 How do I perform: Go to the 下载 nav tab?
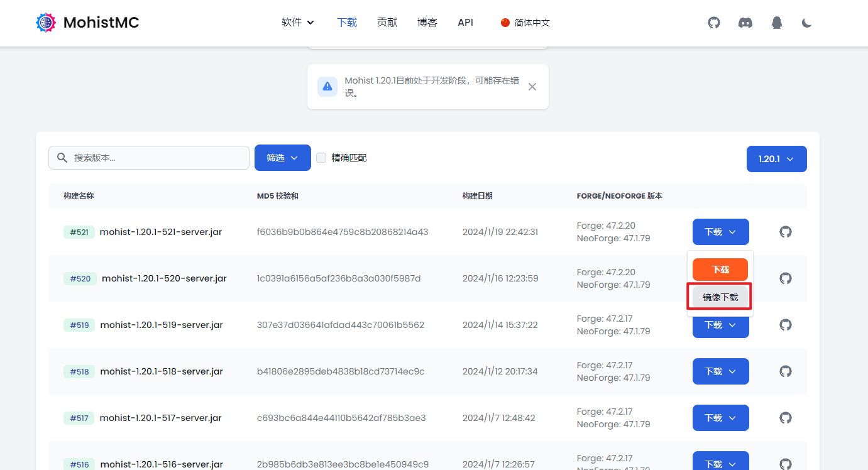click(x=347, y=23)
